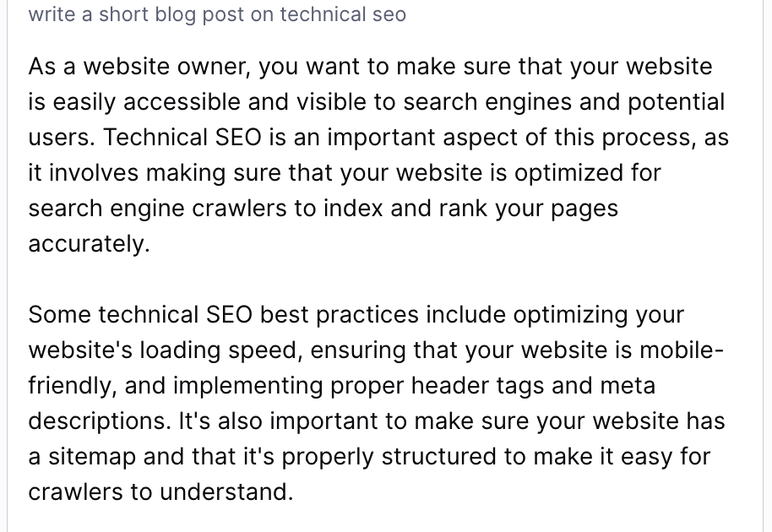Click the word "meta"
The image size is (772, 532).
(628, 385)
